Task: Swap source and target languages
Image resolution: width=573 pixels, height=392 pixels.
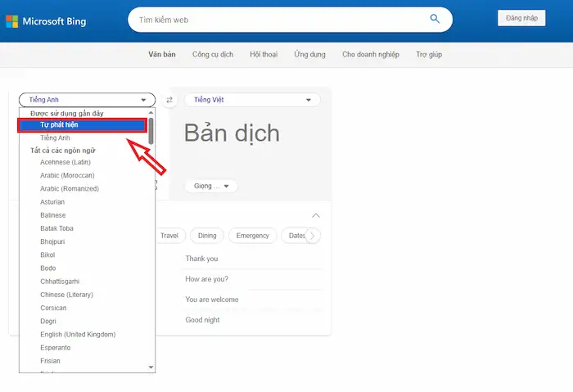Action: 170,100
